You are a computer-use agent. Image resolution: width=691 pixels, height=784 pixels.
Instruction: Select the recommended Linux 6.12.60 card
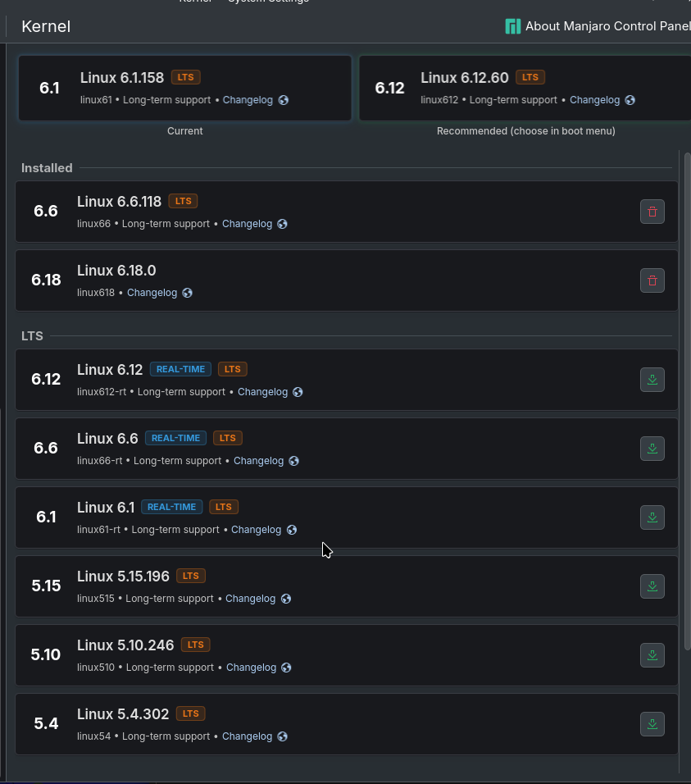pos(525,88)
